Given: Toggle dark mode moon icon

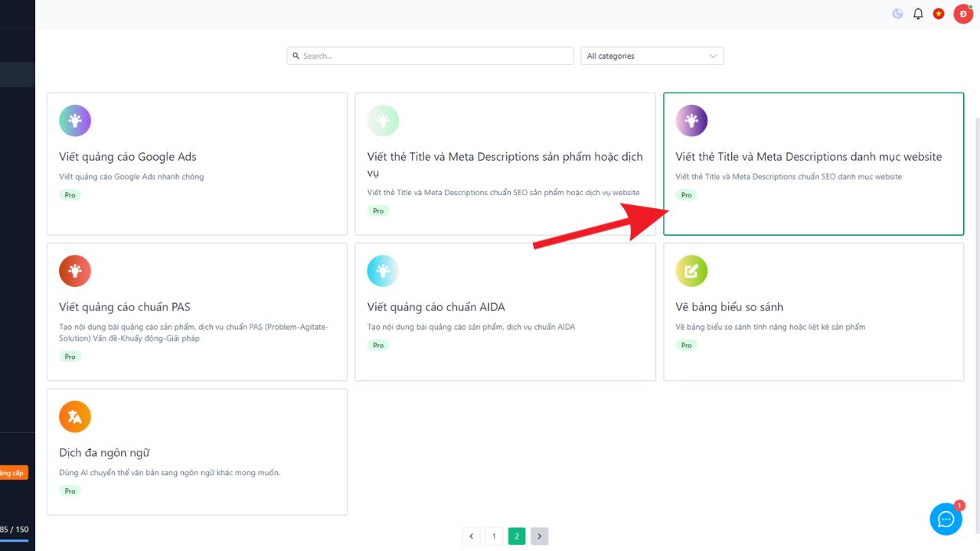Looking at the screenshot, I should [x=898, y=14].
